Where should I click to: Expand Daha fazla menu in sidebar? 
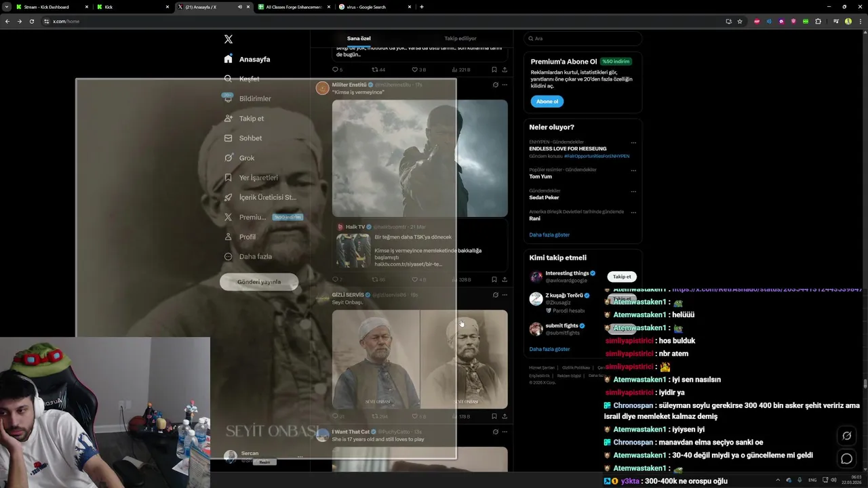[x=248, y=256]
